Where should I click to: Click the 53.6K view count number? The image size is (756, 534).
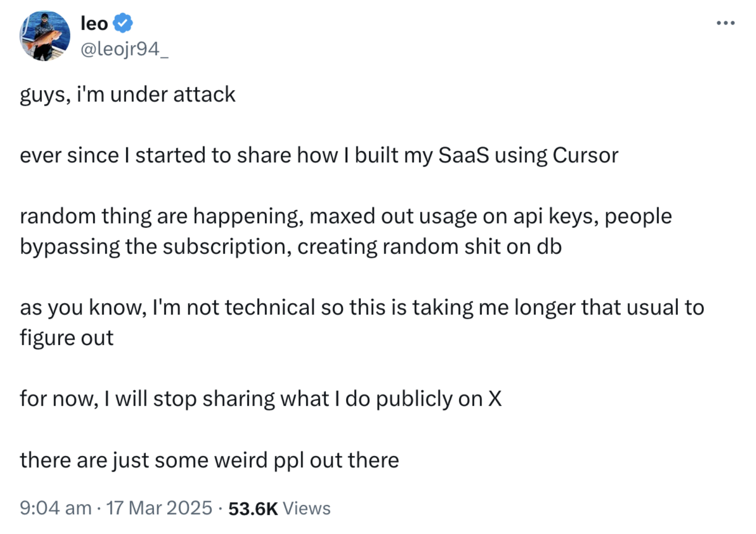coord(253,508)
